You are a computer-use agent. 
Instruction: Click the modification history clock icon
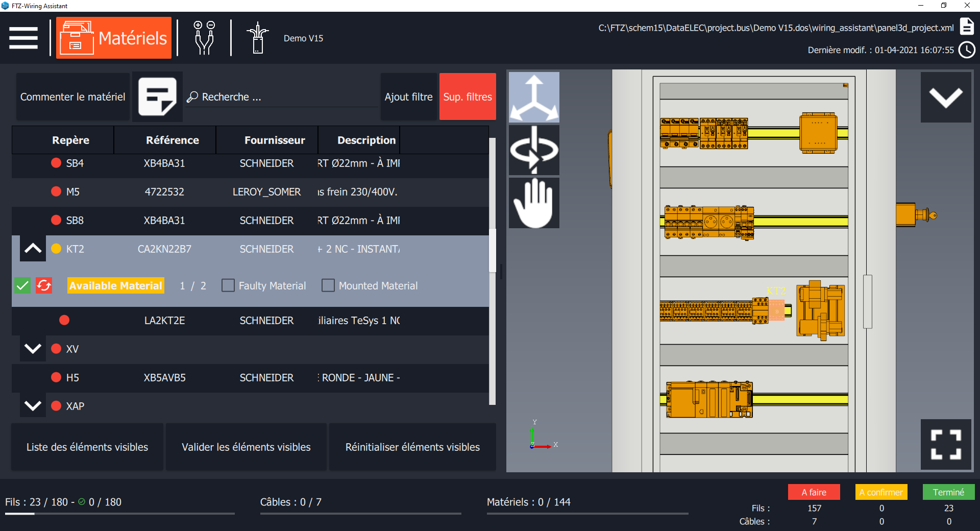(x=967, y=50)
